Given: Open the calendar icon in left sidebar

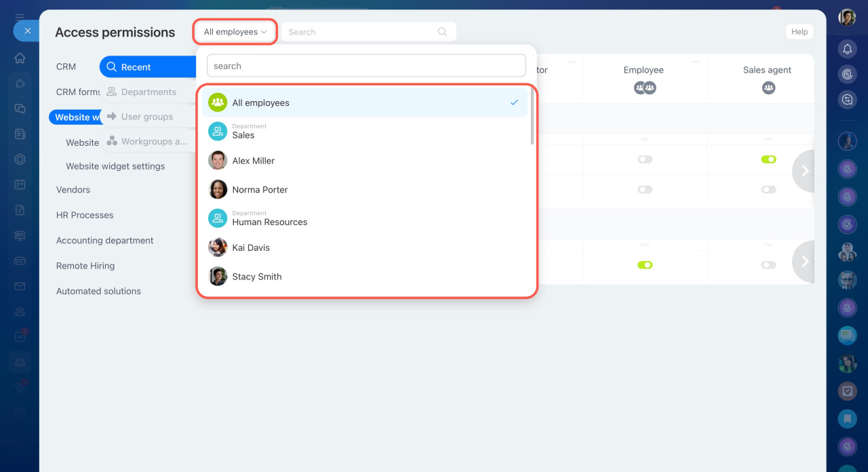Looking at the screenshot, I should click(x=20, y=184).
